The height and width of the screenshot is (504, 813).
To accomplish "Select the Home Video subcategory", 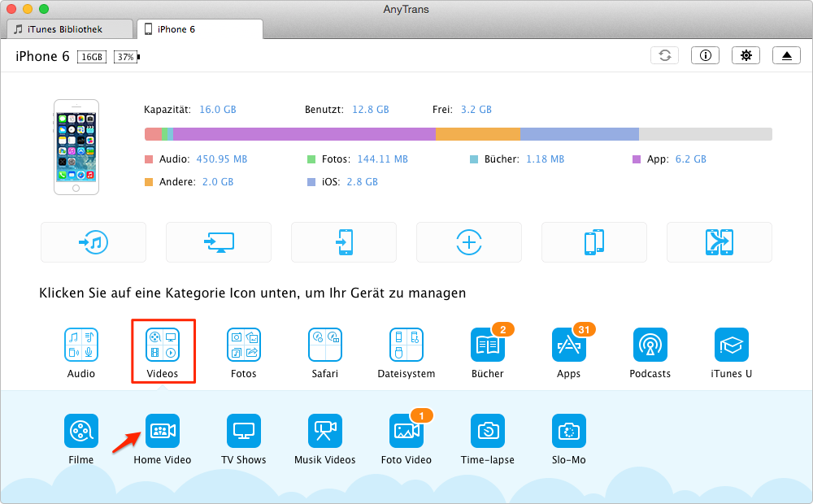I will [x=163, y=431].
